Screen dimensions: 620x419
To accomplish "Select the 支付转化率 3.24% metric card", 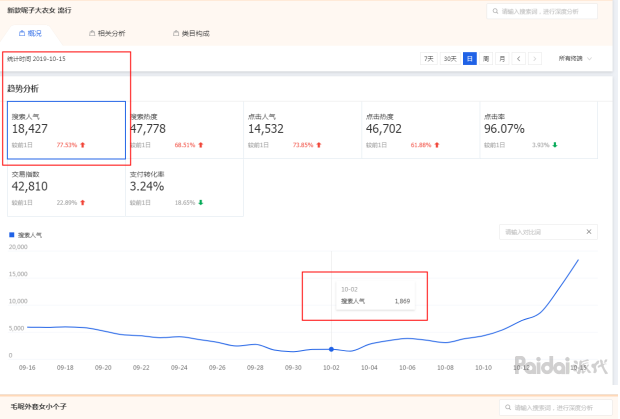I will pos(184,188).
